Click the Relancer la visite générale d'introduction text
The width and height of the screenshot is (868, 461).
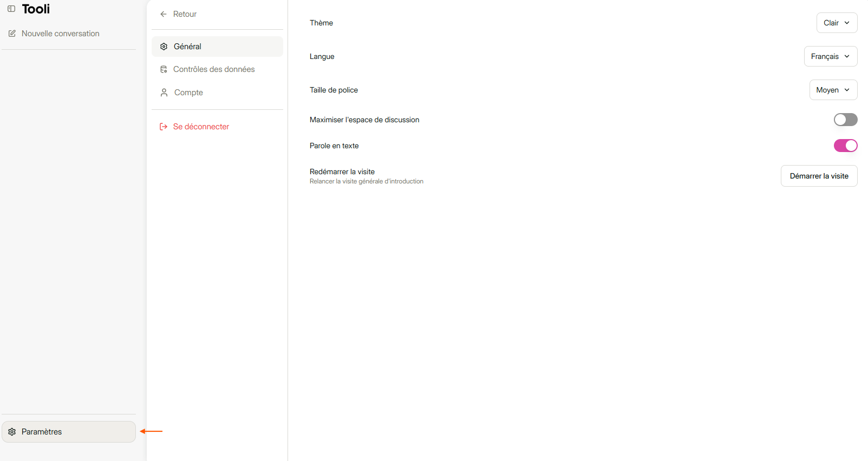click(367, 181)
